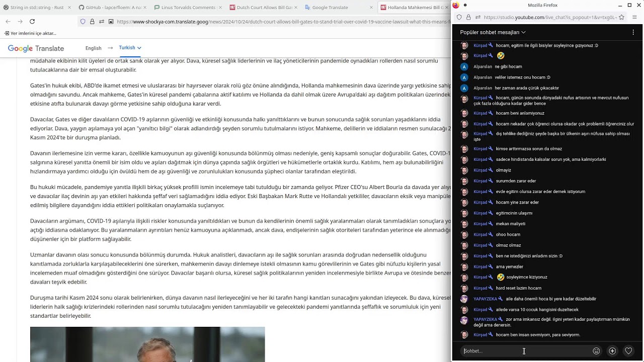
Task: Click chat message 'veliler istemez onu hocam :D'
Action: (x=522, y=77)
